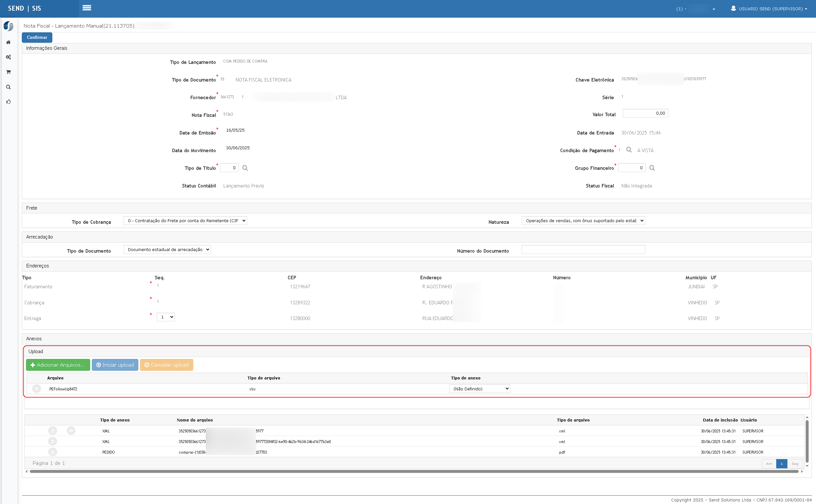Open Arrecadação Tipo de Documento dropdown
Screen dimensions: 816x504
pyautogui.click(x=167, y=250)
